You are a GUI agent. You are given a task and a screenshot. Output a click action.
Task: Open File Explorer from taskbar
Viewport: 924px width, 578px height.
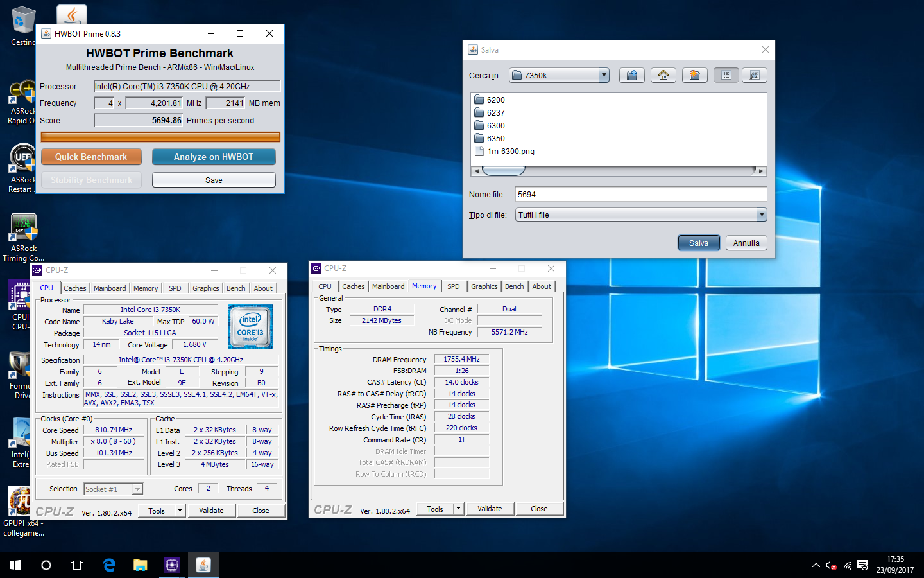[x=141, y=565]
